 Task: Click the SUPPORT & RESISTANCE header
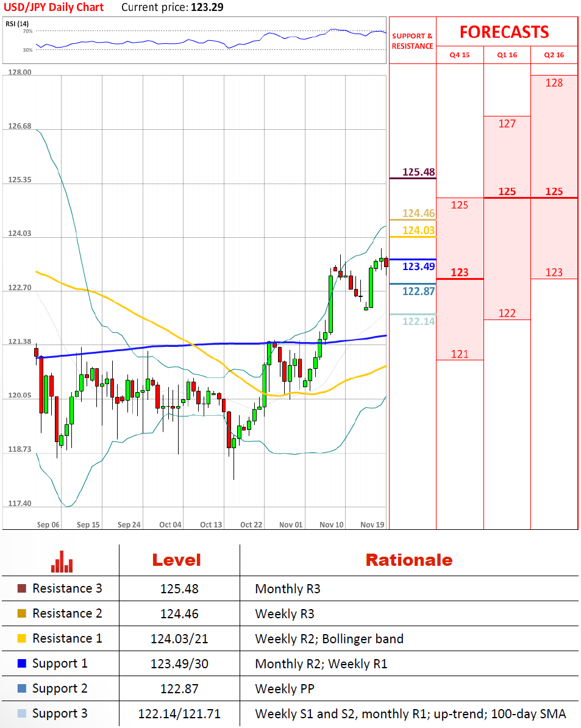click(413, 41)
